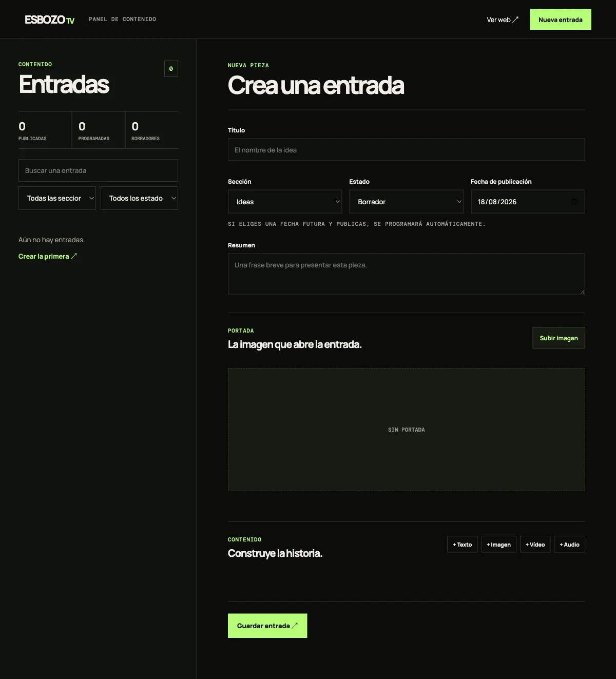This screenshot has height=679, width=616.
Task: Click the Crea una entrada heading
Action: (316, 86)
